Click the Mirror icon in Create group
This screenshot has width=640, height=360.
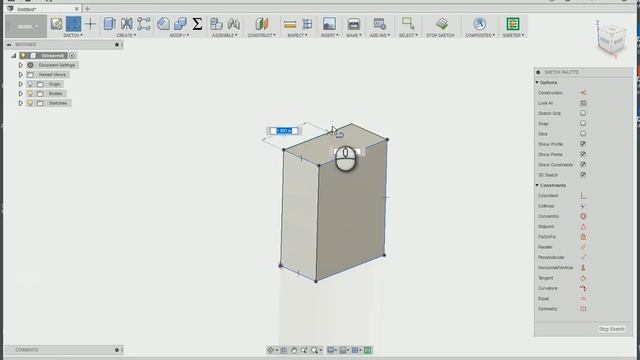point(127,24)
